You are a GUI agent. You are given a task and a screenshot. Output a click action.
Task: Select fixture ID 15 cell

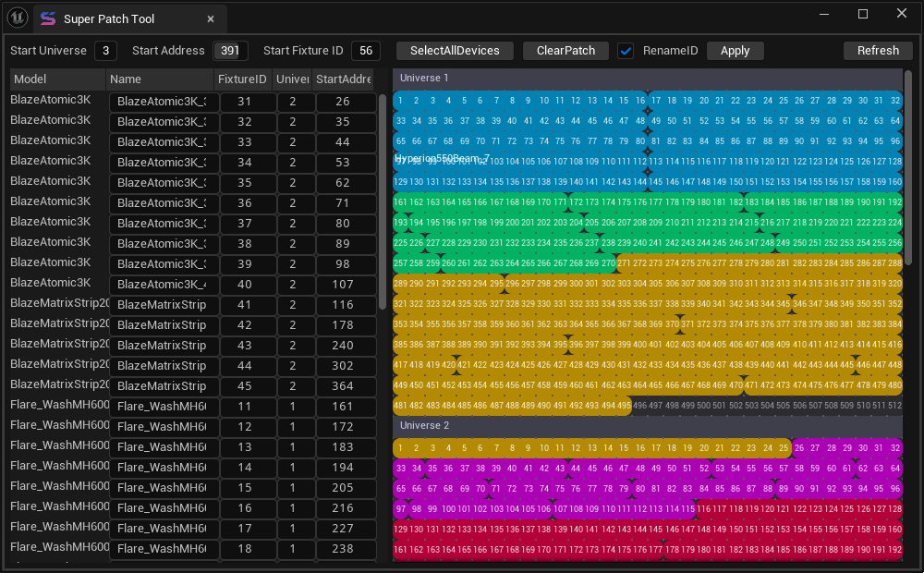[245, 488]
